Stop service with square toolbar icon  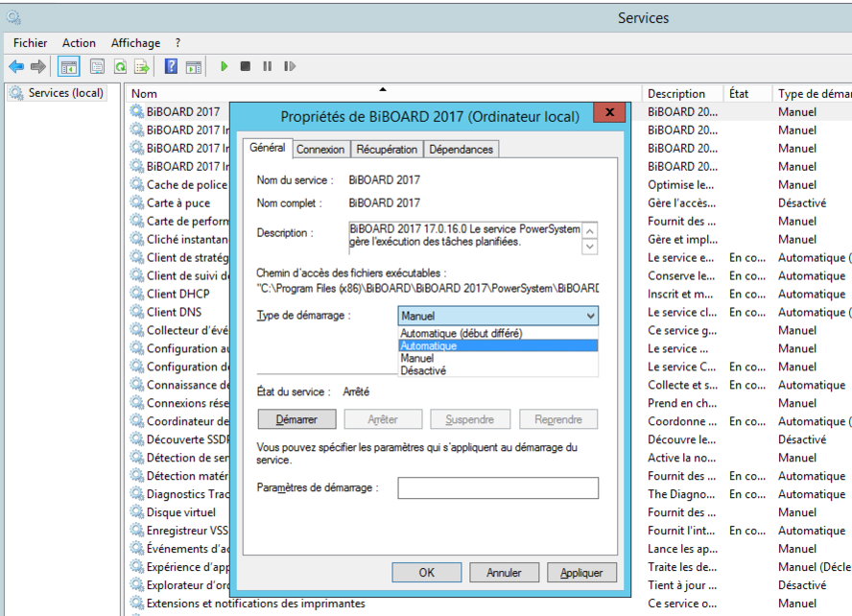pos(246,66)
